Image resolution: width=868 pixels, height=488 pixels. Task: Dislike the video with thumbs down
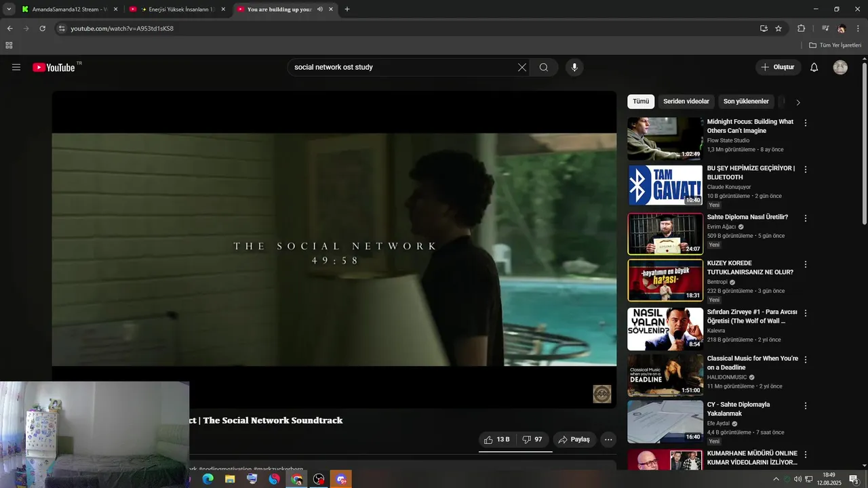click(533, 439)
